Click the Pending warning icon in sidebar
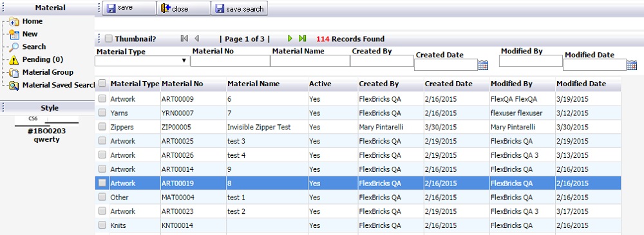The image size is (644, 235). [x=14, y=60]
